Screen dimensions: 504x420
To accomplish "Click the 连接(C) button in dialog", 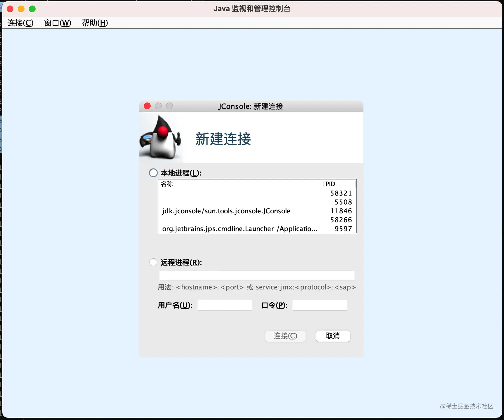I will click(285, 336).
